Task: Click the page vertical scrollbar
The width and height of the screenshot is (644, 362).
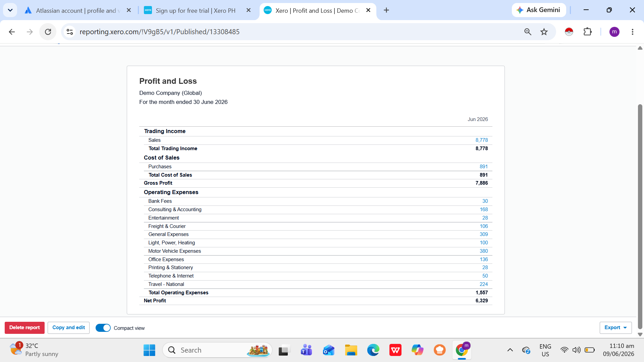Action: [640, 216]
